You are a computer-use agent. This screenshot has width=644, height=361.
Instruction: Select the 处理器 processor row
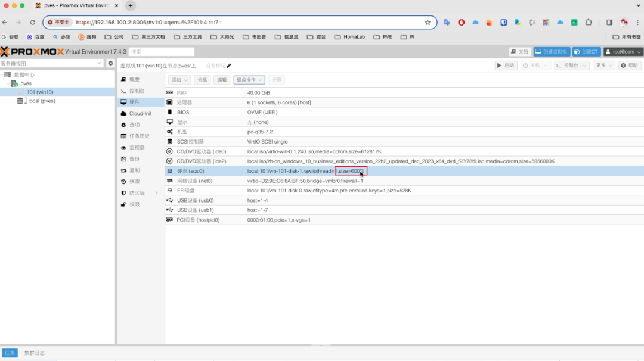404,102
